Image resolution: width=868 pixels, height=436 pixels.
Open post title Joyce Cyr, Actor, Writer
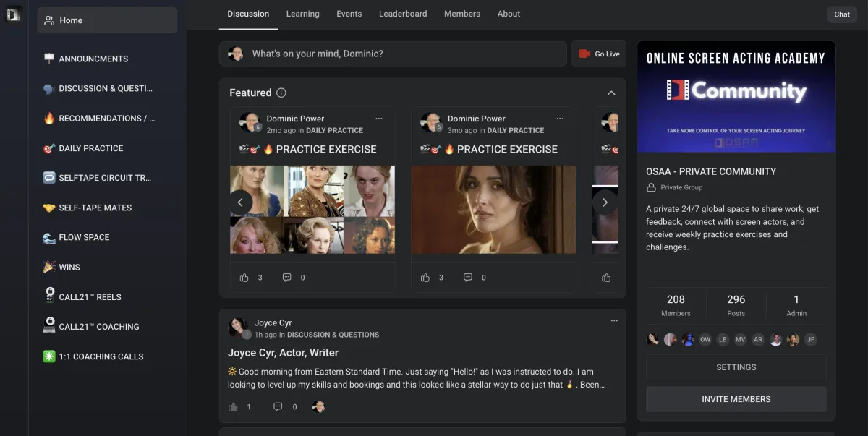(x=283, y=353)
